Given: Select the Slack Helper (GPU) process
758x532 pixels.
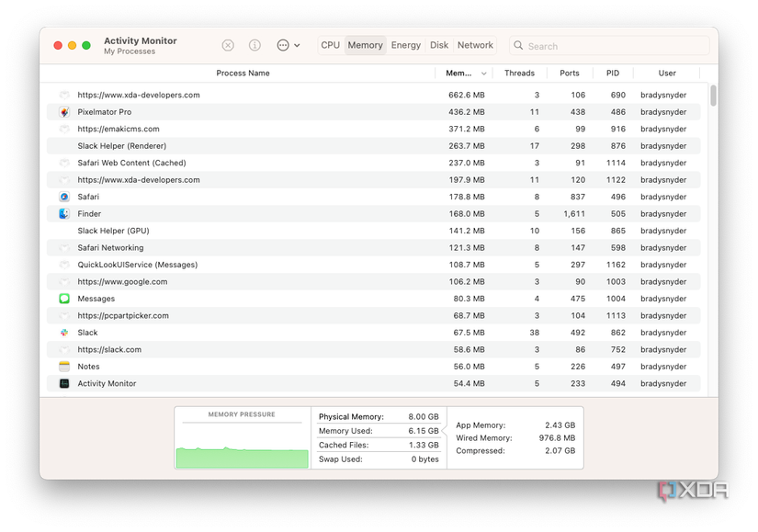Looking at the screenshot, I should coord(113,231).
